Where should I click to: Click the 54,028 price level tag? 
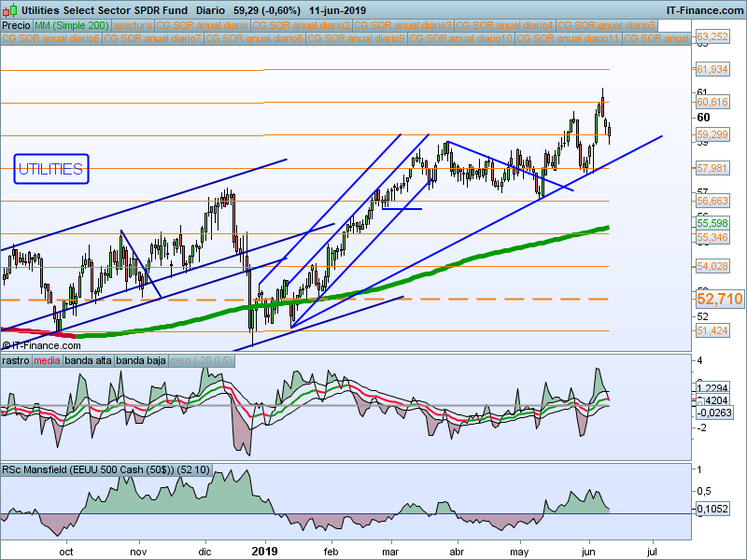click(x=712, y=266)
